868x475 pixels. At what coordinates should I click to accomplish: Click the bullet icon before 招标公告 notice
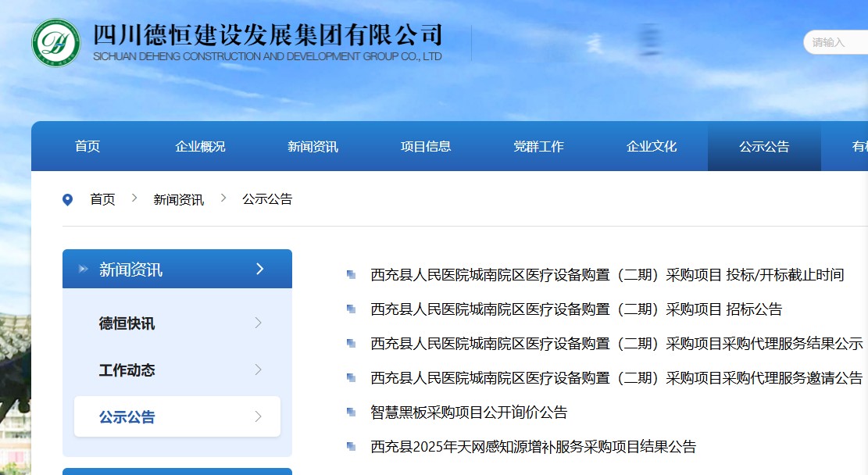tap(351, 309)
